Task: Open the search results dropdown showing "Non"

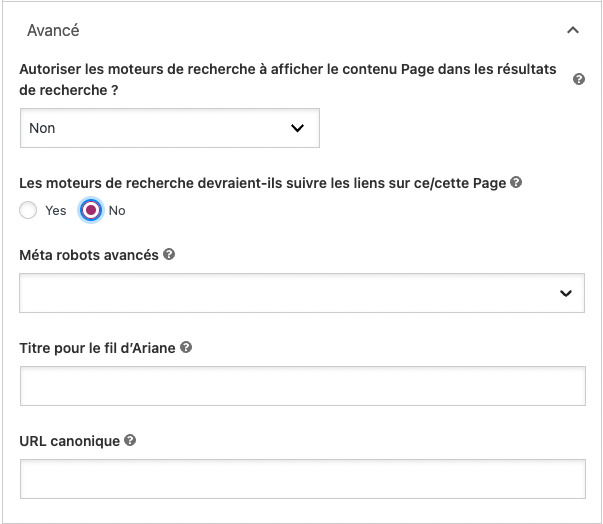Action: (169, 128)
